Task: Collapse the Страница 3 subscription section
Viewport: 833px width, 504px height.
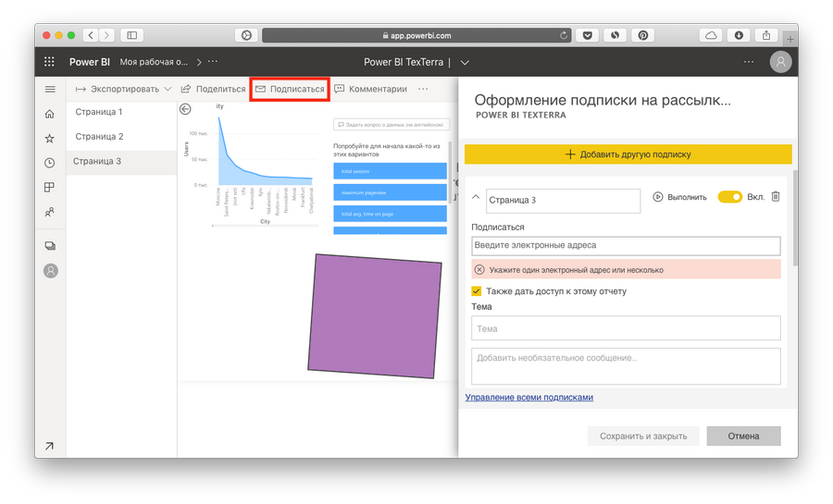Action: (x=476, y=197)
